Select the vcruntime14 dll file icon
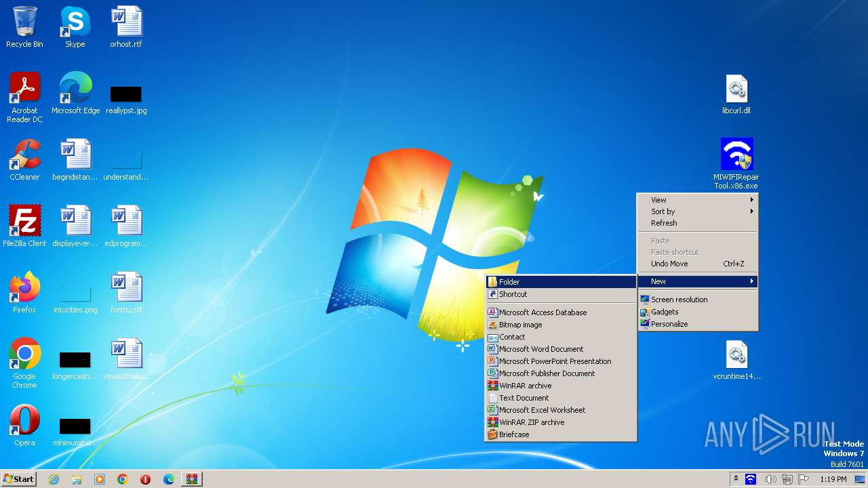868x488 pixels. coord(736,360)
